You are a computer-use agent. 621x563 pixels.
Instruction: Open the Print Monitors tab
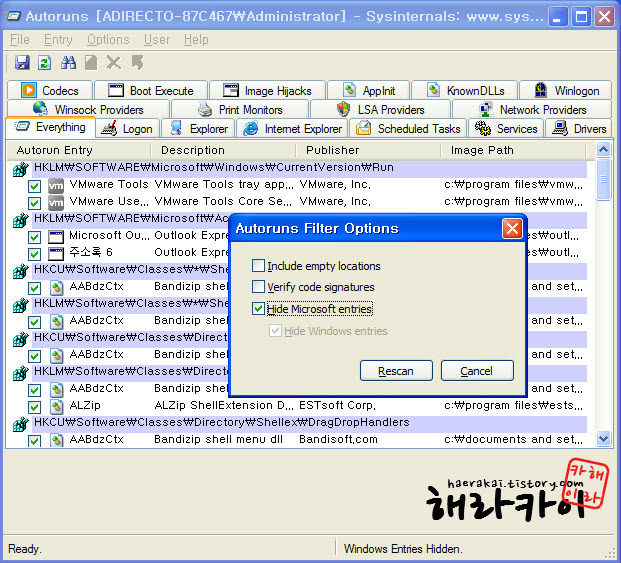point(240,109)
